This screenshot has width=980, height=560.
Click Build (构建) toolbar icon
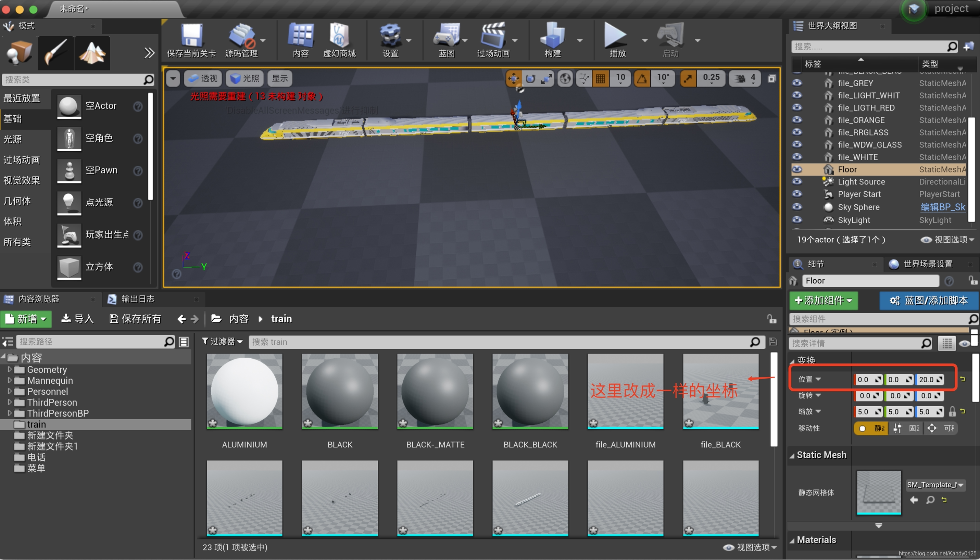click(553, 40)
